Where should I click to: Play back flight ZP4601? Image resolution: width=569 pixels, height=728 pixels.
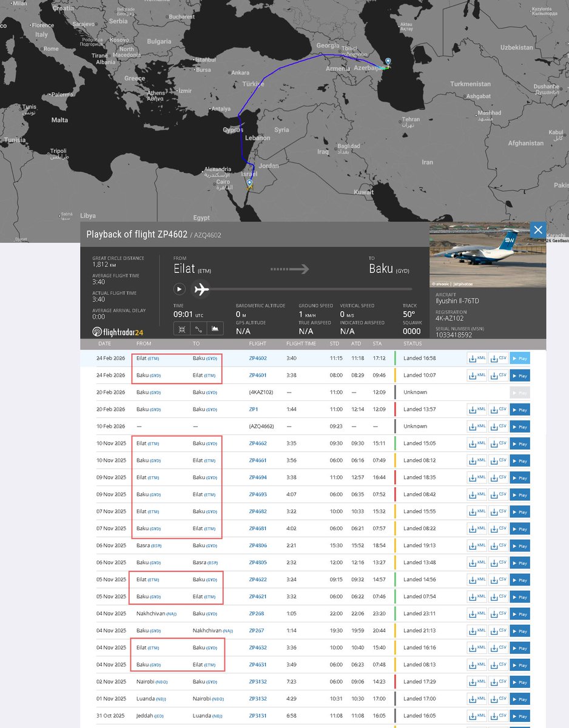[x=519, y=375]
